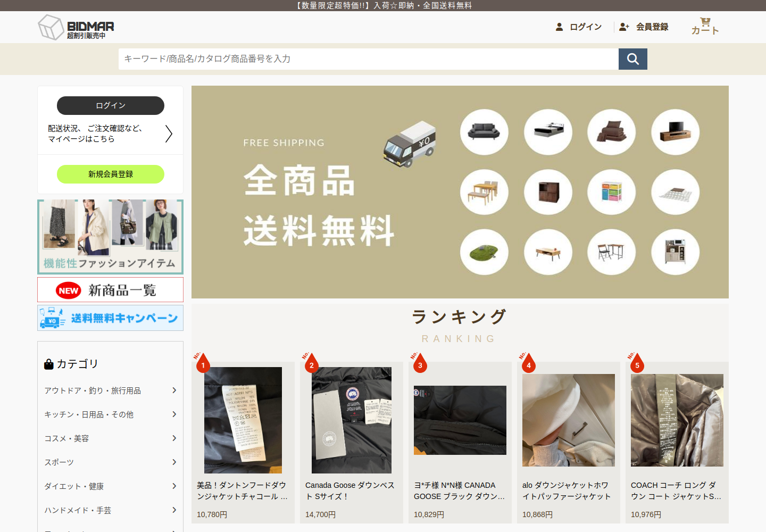Open CANADA GOOSE ブラック ダウン product image
The image size is (766, 532).
460,420
